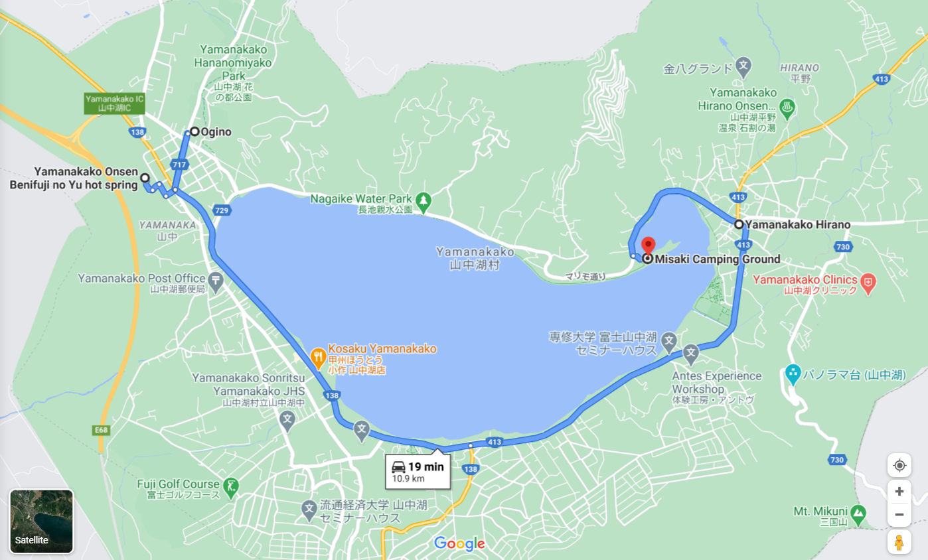Click the Yamanakako Hirano waypoint circle

coord(739,224)
